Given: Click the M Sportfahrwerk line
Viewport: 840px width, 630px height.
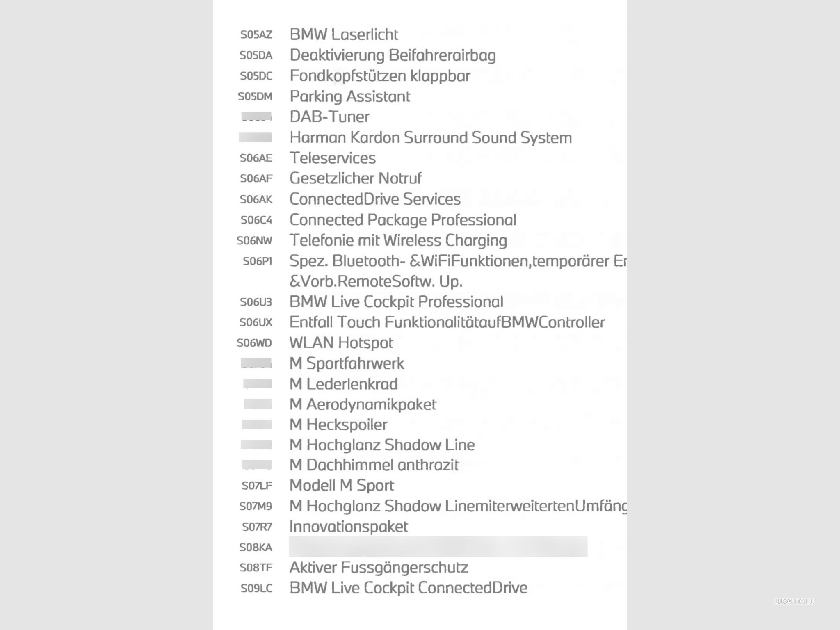Looking at the screenshot, I should click(347, 363).
